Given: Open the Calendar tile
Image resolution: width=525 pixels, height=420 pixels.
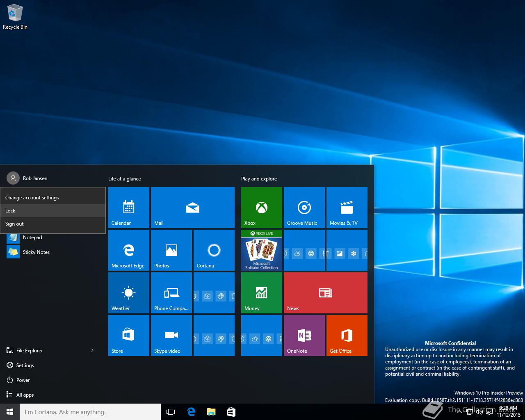Looking at the screenshot, I should (x=129, y=208).
